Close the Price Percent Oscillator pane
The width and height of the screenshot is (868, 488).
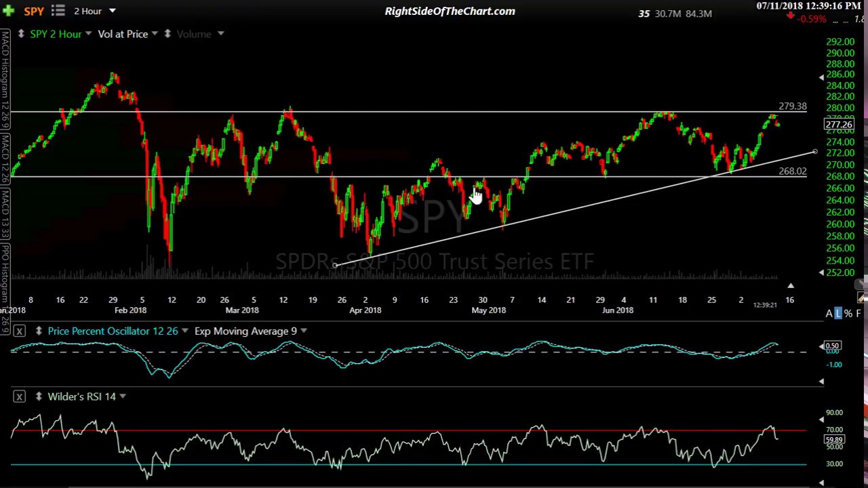click(19, 331)
